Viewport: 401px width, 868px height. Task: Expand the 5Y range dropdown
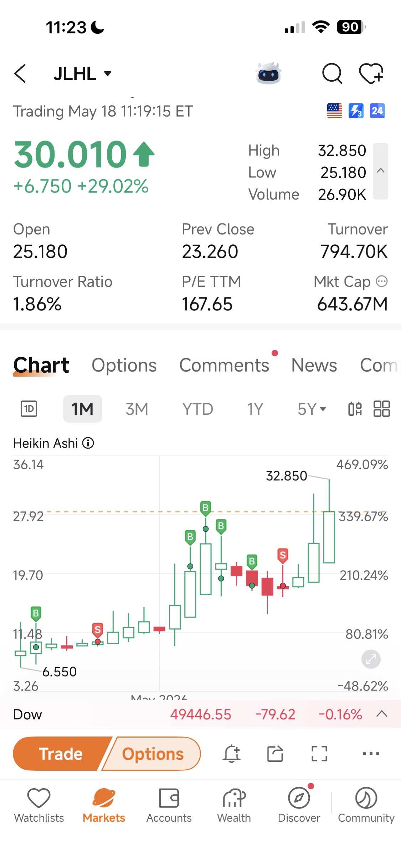coord(312,409)
